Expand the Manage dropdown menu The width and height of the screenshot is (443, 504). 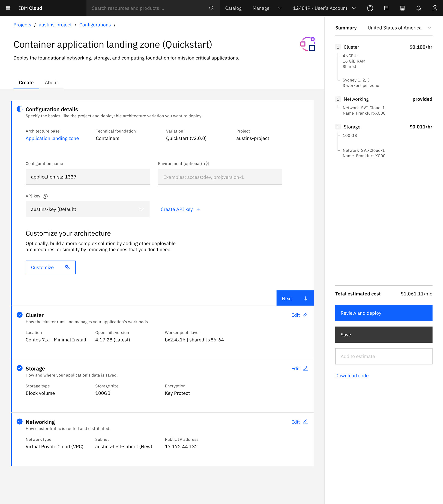267,8
